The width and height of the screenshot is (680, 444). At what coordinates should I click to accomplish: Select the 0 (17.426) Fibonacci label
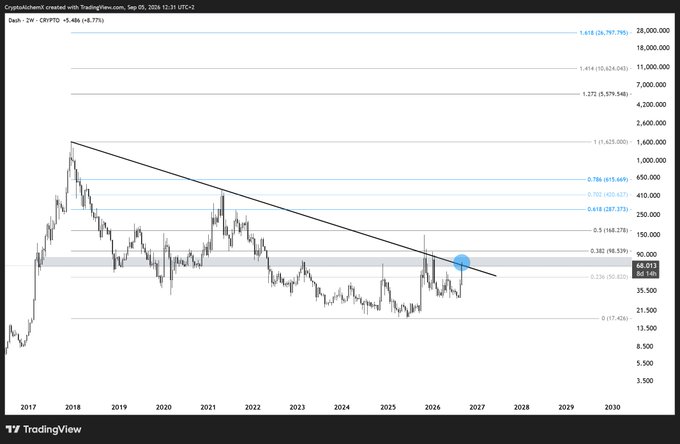click(615, 319)
